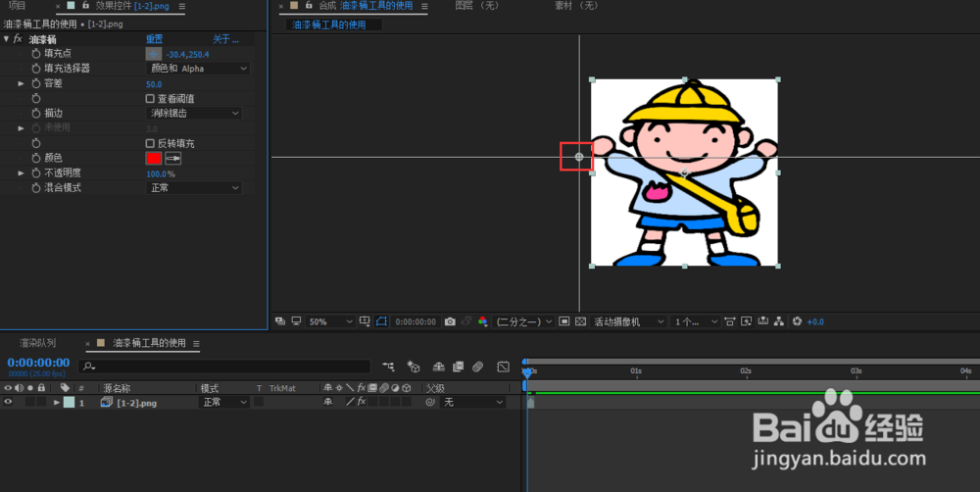Open 描边 dropdown 消除锯齿
This screenshot has height=492, width=980.
194,114
